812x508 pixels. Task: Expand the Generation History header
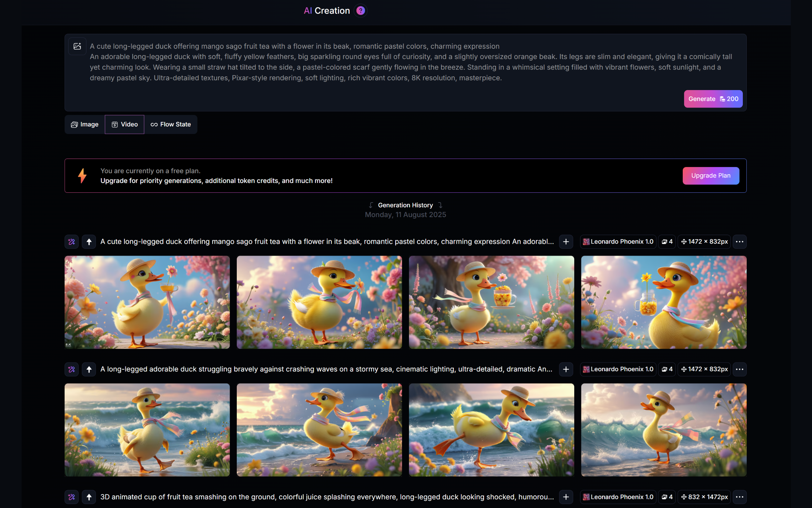click(405, 205)
